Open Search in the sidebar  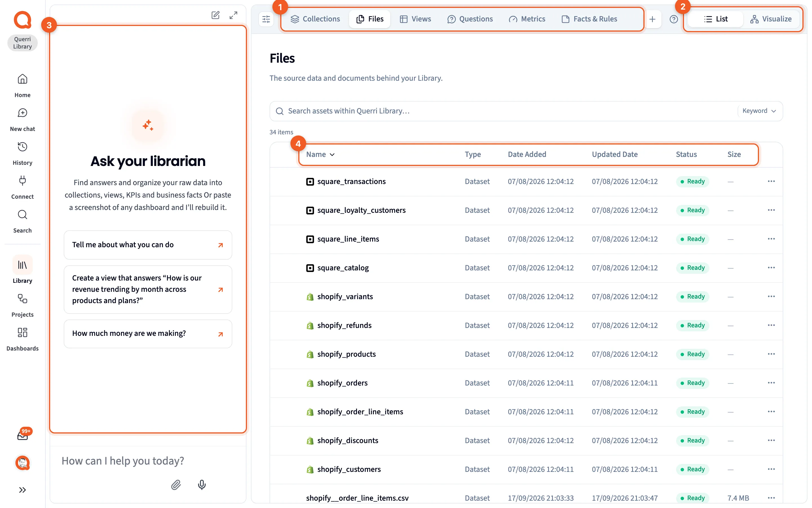(23, 222)
